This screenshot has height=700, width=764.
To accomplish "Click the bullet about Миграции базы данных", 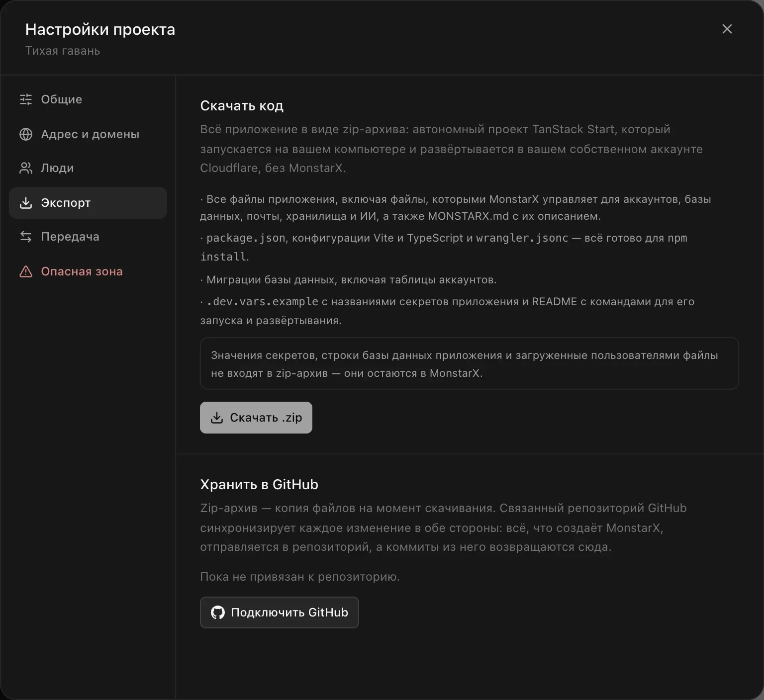I will pos(348,280).
